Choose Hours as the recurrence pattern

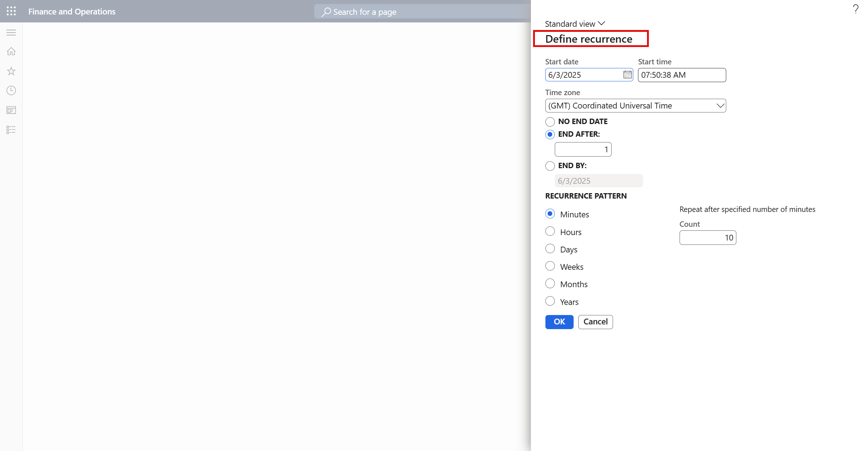550,231
